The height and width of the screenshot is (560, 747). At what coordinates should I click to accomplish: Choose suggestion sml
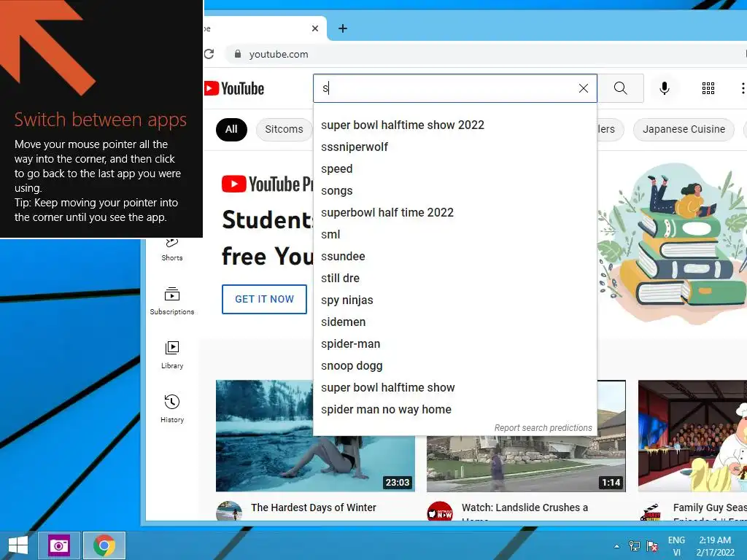click(x=455, y=235)
